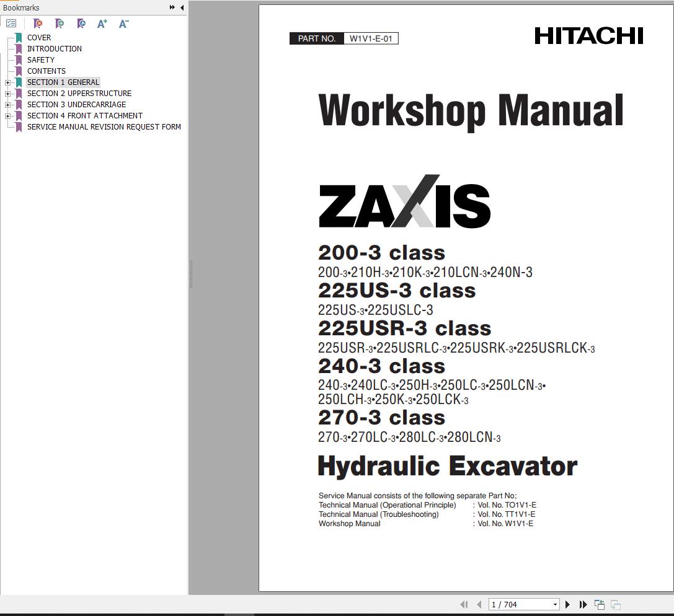Jump to the last page
Image resolution: width=674 pixels, height=616 pixels.
583,604
